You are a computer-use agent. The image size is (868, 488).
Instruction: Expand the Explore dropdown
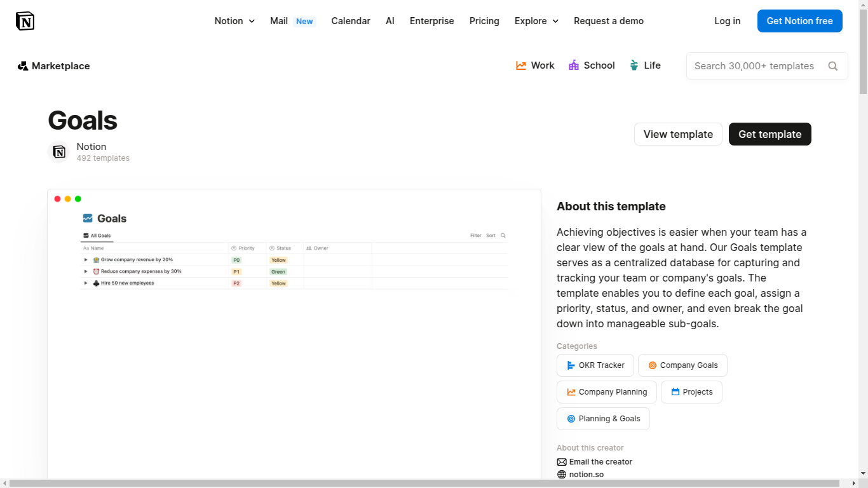536,21
